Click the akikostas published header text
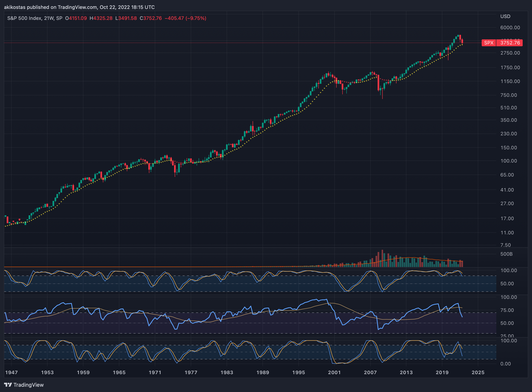 (79, 7)
